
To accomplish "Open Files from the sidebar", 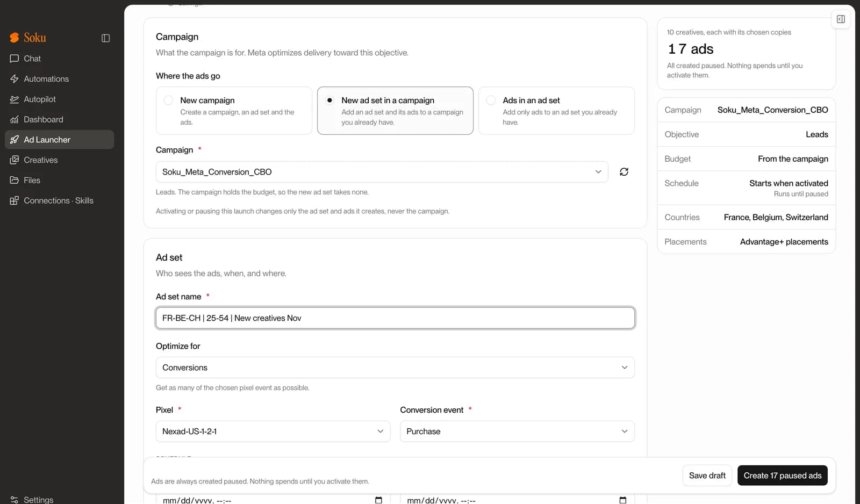I will [x=59, y=181].
